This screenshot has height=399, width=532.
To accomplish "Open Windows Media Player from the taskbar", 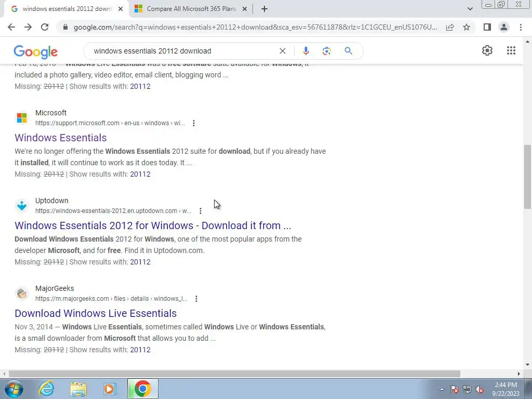I will pos(110,389).
